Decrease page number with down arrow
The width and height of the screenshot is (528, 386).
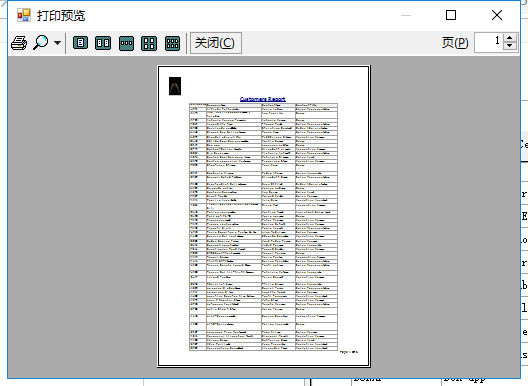pyautogui.click(x=510, y=46)
